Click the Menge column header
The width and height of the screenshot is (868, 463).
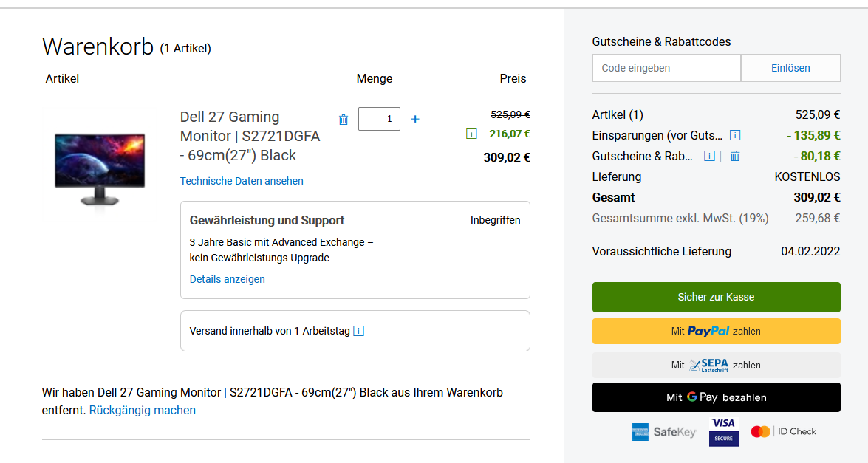[375, 78]
